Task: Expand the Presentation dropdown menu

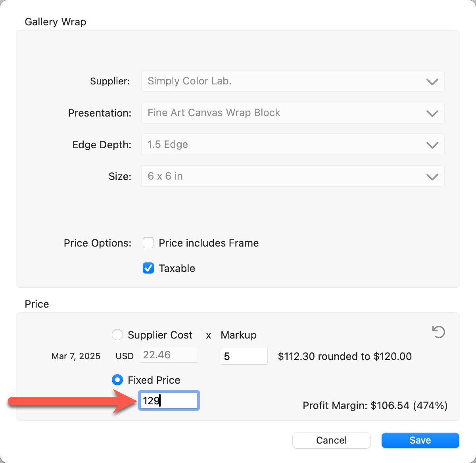Action: tap(293, 113)
